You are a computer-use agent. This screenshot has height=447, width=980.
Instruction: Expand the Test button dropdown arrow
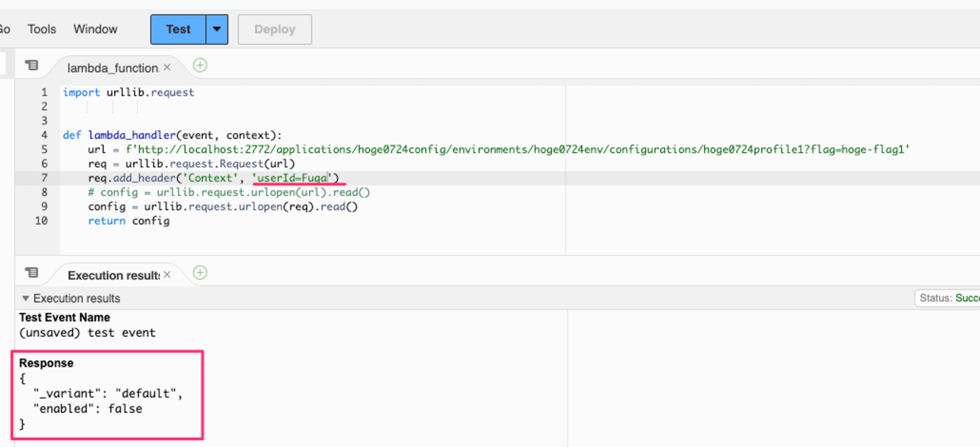[217, 29]
